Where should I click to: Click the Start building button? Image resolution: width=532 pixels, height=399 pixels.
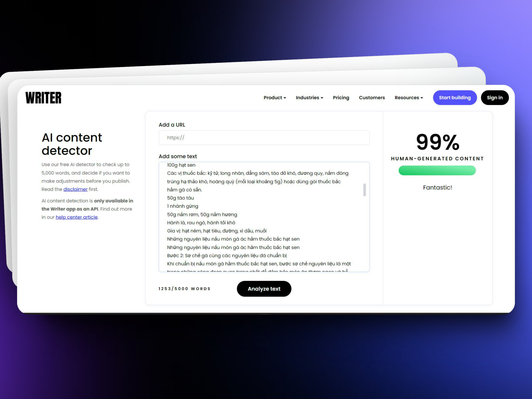[455, 97]
